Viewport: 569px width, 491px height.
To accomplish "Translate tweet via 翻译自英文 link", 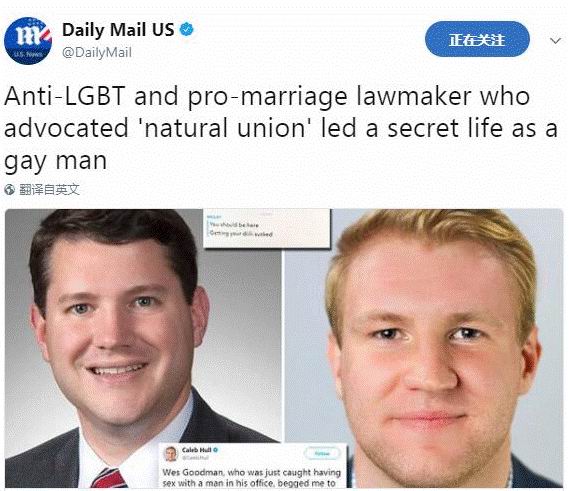I will point(49,189).
